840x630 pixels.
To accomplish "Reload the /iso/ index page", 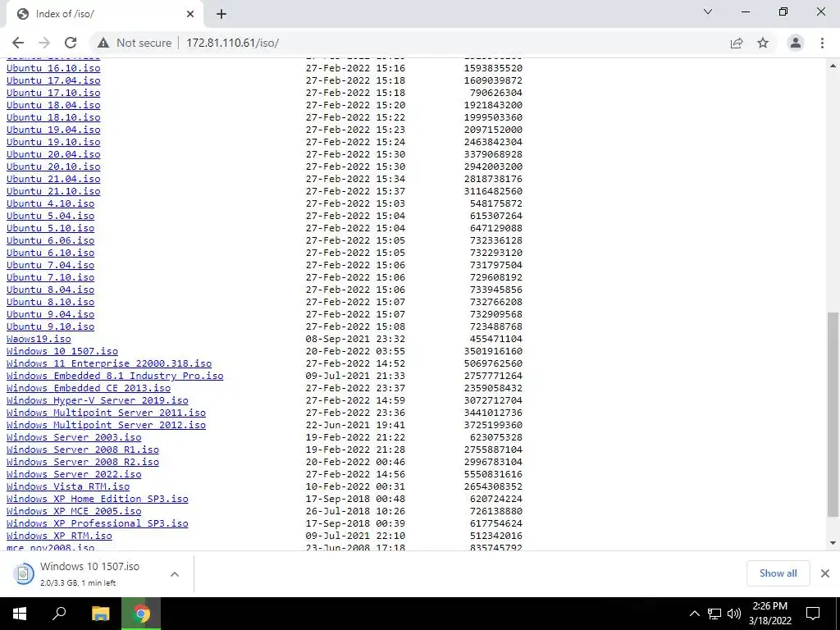I will click(71, 43).
